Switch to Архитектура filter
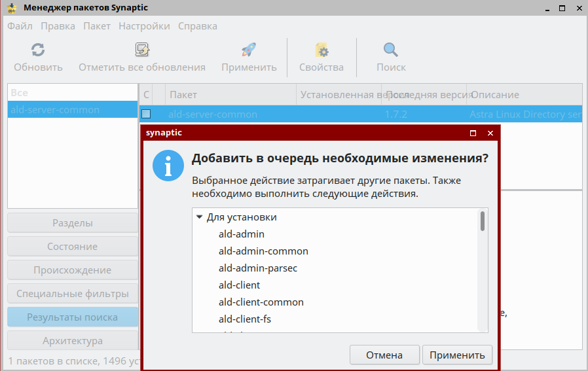 pos(73,341)
